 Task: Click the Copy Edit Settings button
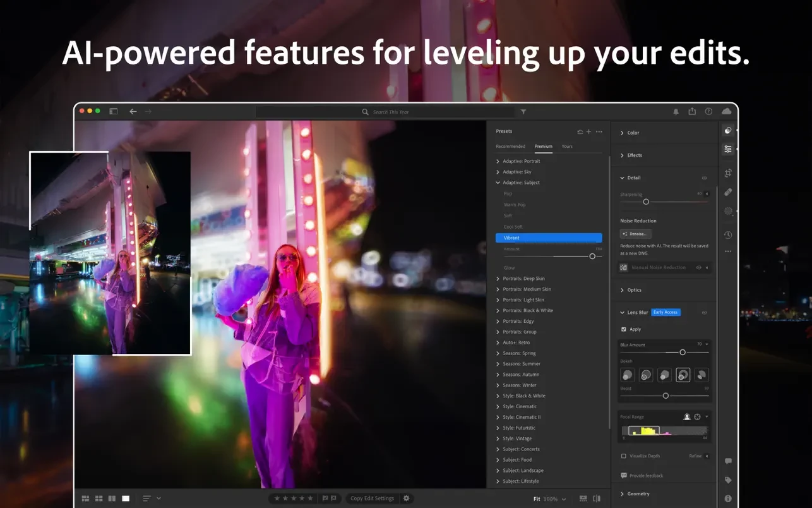[x=372, y=499]
